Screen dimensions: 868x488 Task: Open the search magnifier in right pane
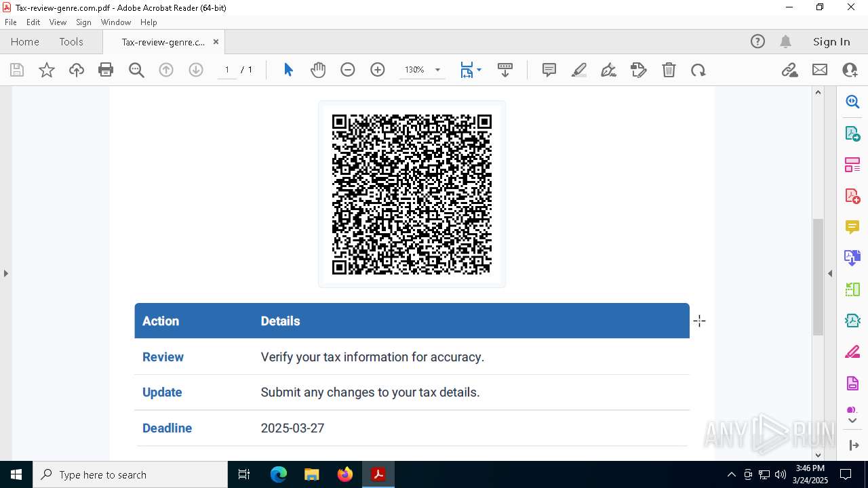point(852,102)
